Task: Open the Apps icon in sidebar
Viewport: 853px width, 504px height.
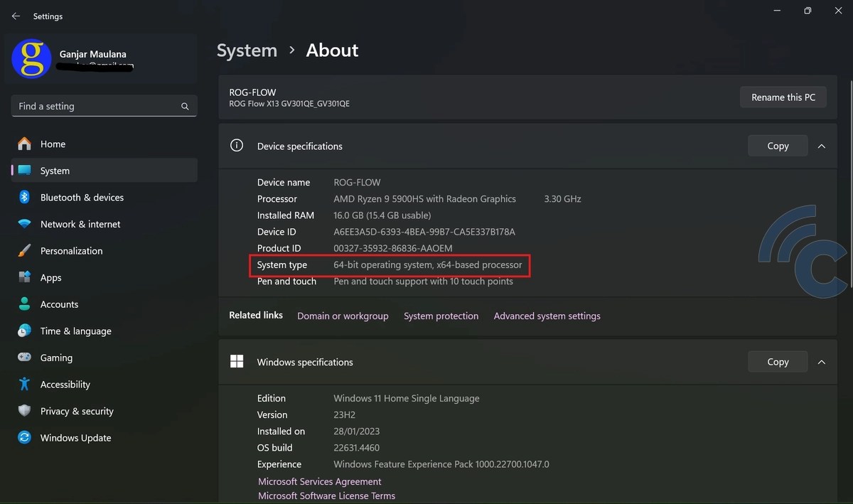Action: tap(25, 277)
